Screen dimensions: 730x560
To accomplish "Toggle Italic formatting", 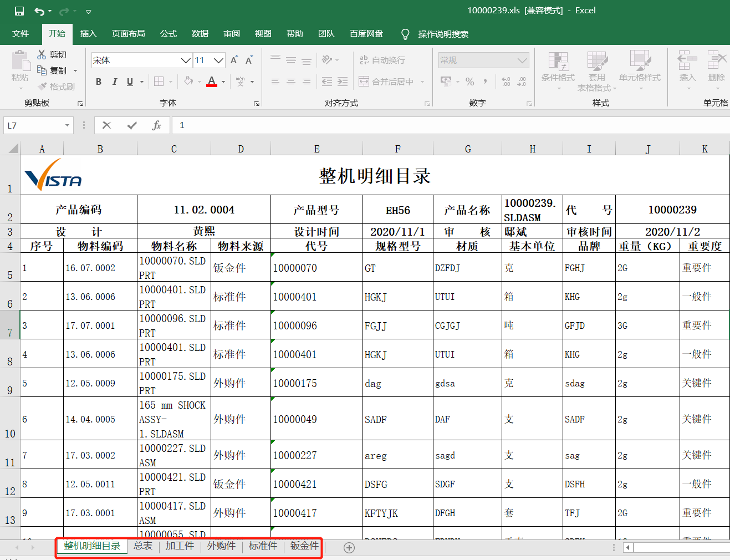I will 114,82.
